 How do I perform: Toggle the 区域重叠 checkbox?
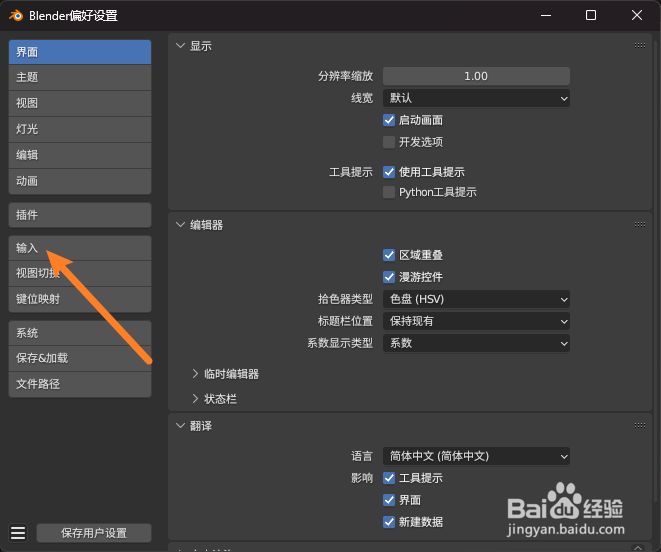(389, 255)
